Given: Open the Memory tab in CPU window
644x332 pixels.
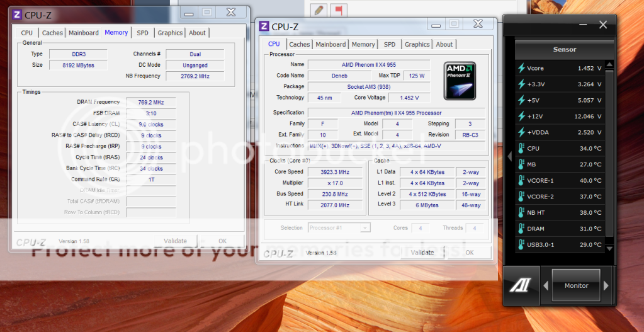Looking at the screenshot, I should coord(363,44).
